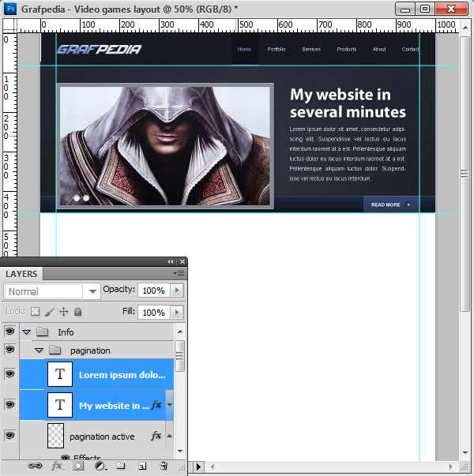Collapse the Layers panel to icons
Screen dimensions: 474x476
(x=170, y=261)
